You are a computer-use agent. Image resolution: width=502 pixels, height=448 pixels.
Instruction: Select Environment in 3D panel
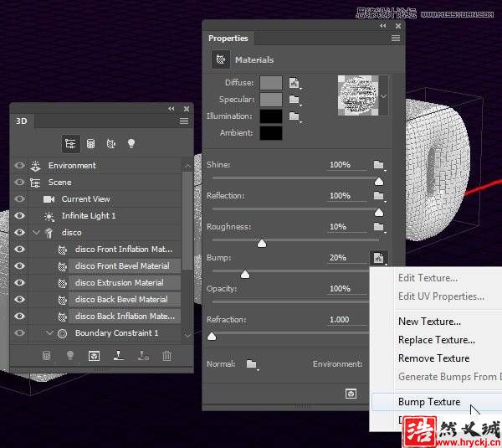pyautogui.click(x=72, y=166)
